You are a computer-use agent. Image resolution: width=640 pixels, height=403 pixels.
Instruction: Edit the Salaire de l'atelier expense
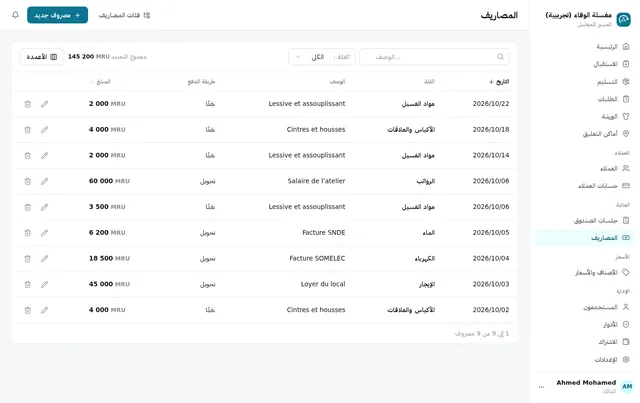click(x=44, y=181)
